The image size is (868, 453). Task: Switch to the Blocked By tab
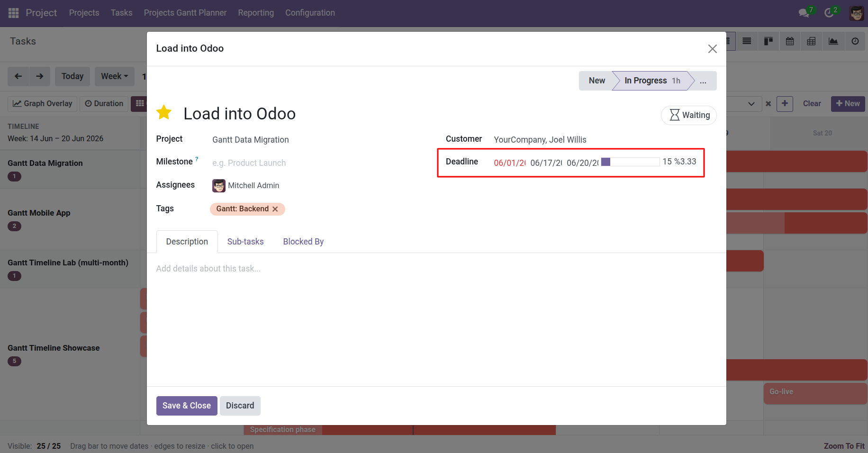pyautogui.click(x=303, y=242)
